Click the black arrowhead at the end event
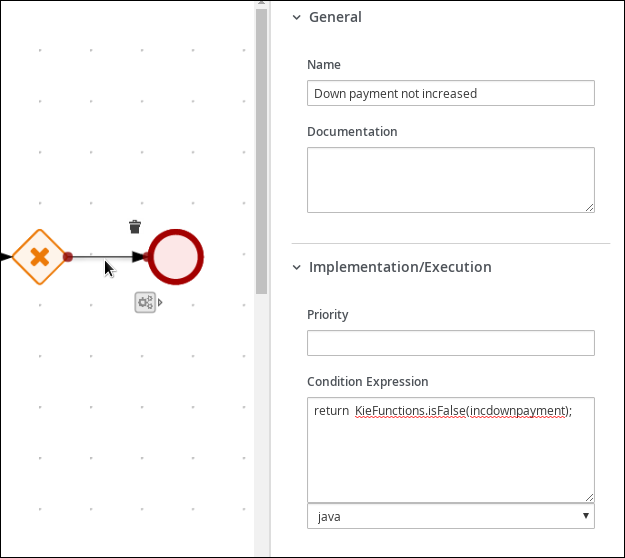The width and height of the screenshot is (625, 558). [138, 257]
